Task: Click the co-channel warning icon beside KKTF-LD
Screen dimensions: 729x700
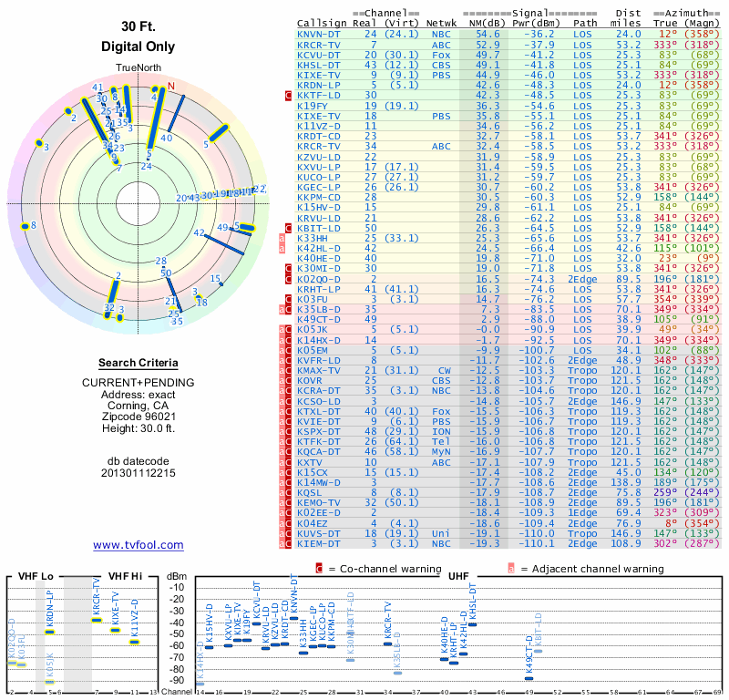Action: (x=288, y=96)
